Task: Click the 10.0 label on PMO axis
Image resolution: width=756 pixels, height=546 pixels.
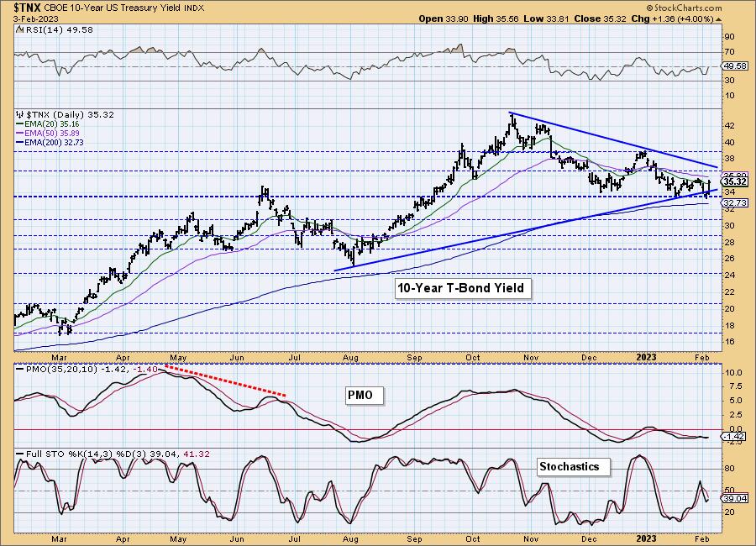Action: [733, 373]
